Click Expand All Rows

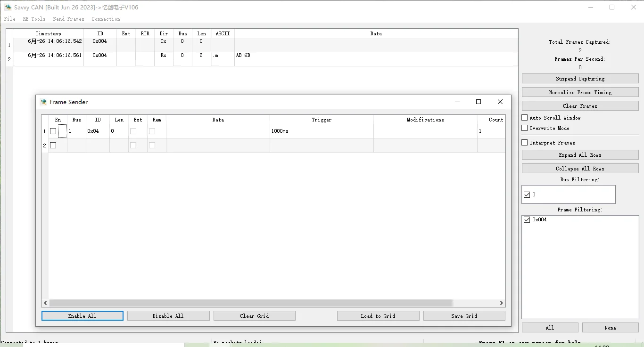(x=580, y=154)
